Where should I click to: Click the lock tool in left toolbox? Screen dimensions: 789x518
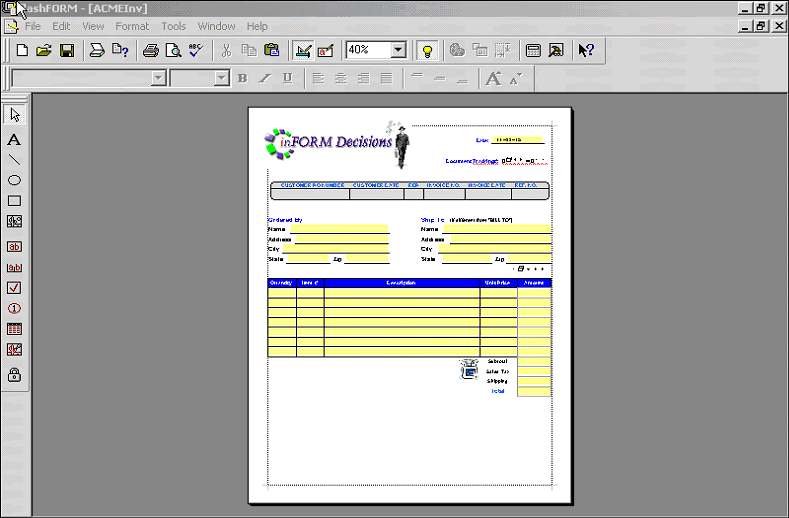point(14,375)
